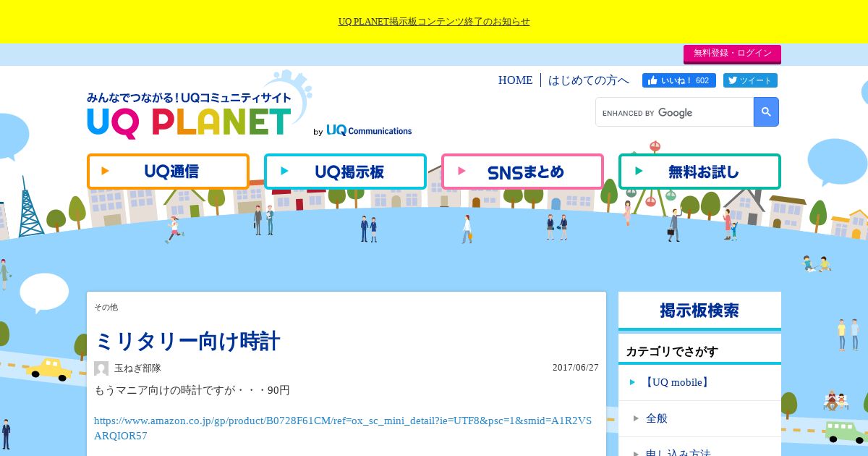
Task: Select the 全般 category in sidebar
Action: 657,418
